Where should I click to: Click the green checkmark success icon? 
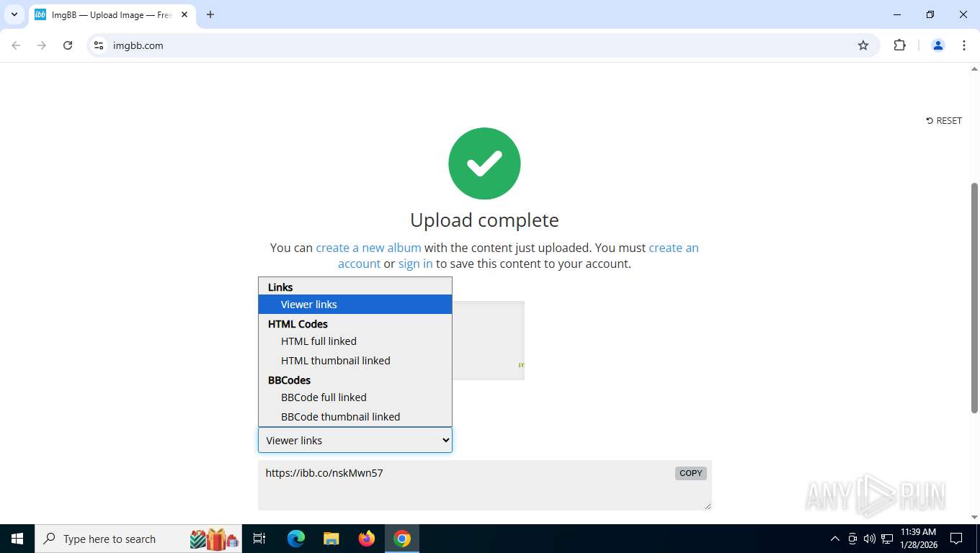tap(484, 163)
